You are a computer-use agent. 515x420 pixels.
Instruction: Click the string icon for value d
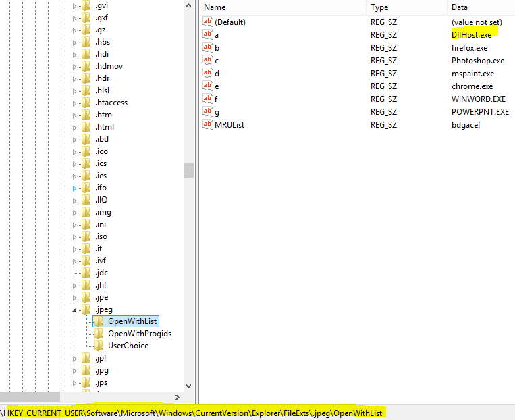pos(208,73)
